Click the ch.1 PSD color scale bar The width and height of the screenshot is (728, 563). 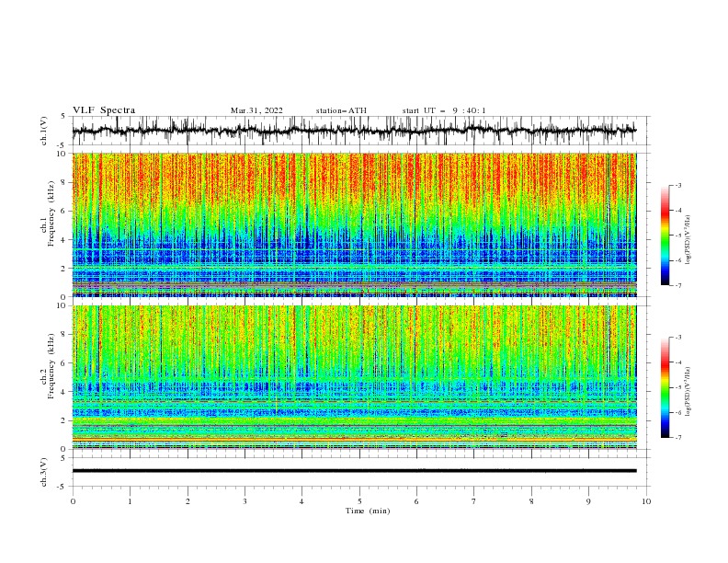[665, 236]
